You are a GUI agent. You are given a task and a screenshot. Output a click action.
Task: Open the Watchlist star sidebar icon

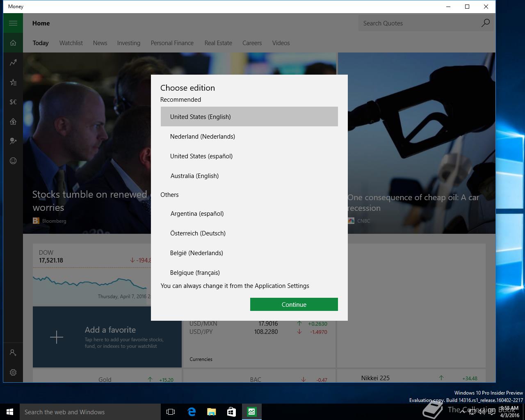pyautogui.click(x=13, y=82)
